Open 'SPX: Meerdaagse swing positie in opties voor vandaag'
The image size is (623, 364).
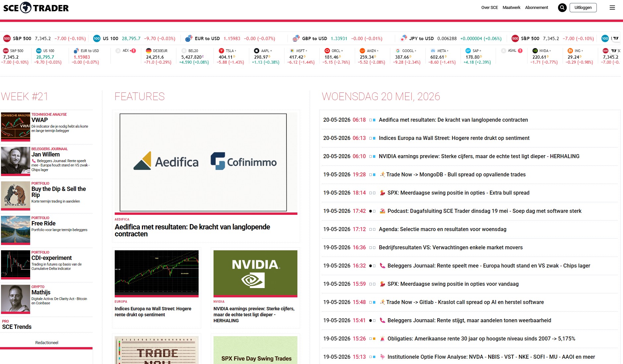click(469, 284)
